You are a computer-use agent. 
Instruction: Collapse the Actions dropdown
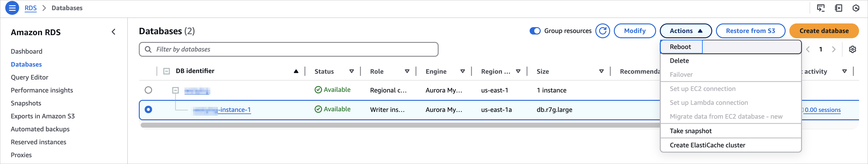(x=685, y=31)
